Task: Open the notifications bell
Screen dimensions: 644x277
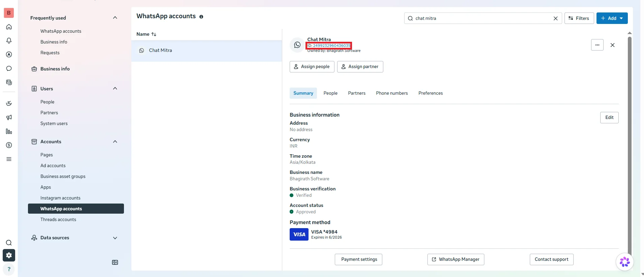Action: coord(9,41)
